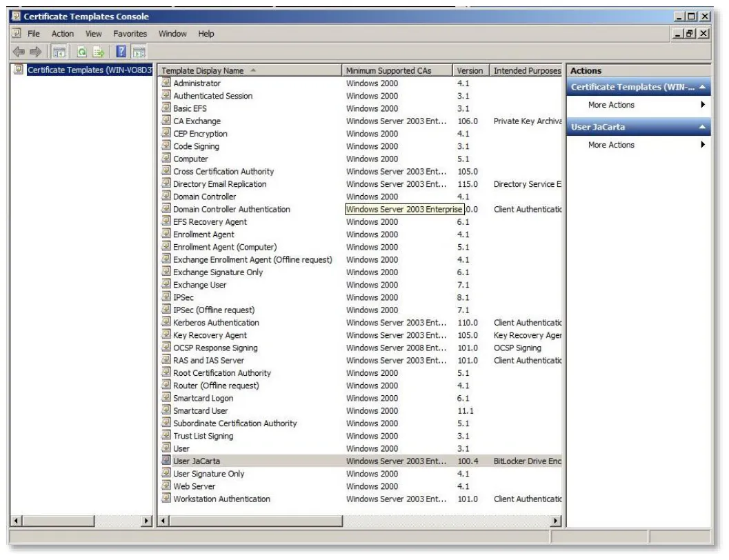Sort by Version column header
Viewport: 729px width, 560px height.
point(471,70)
